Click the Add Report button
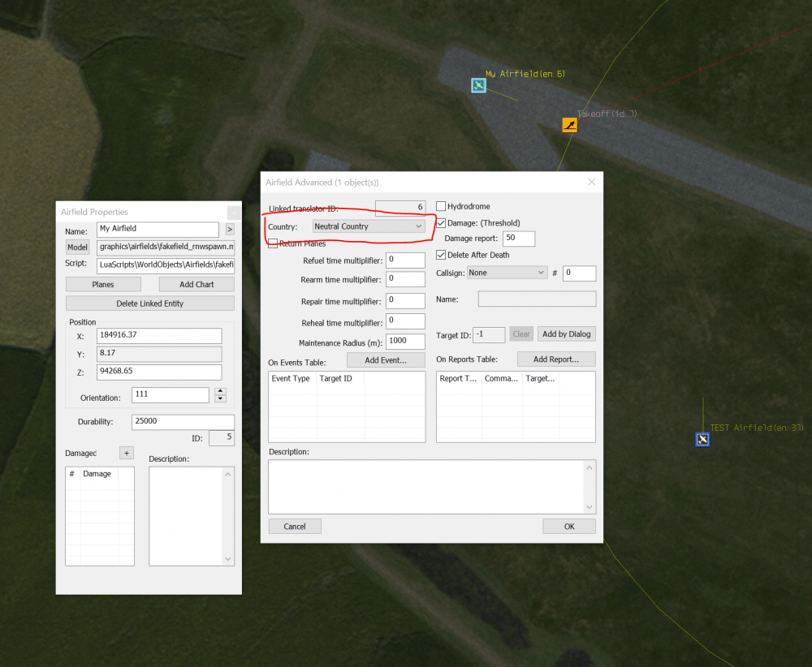The width and height of the screenshot is (812, 667). pos(556,359)
